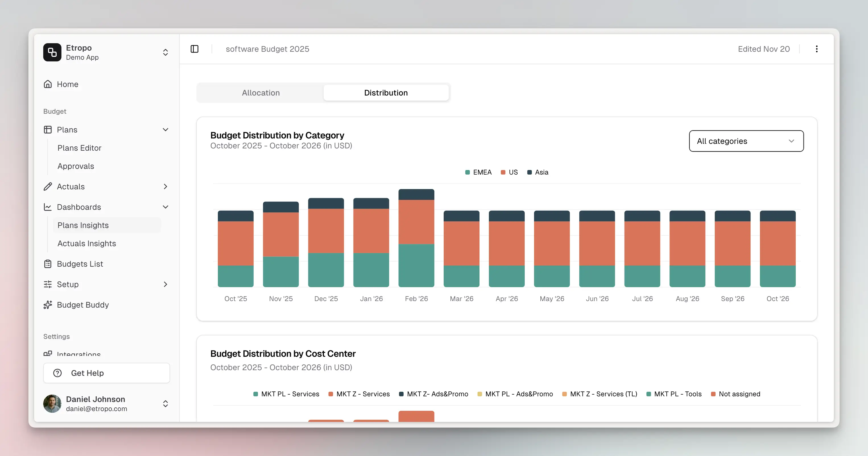The width and height of the screenshot is (868, 456).
Task: Toggle the sidebar panel icon
Action: pyautogui.click(x=195, y=49)
